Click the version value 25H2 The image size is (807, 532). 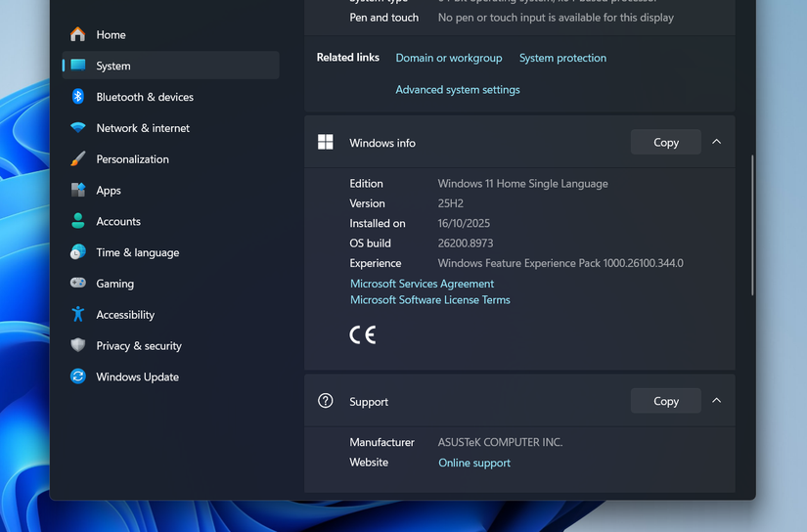click(450, 203)
